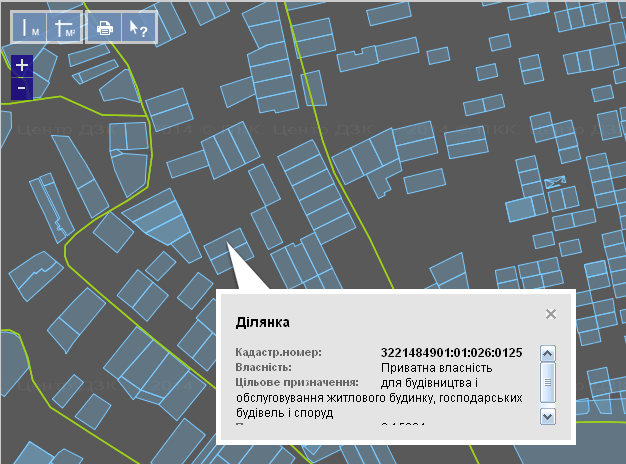626x464 pixels.
Task: Click the 'Власність' field label
Action: [x=264, y=367]
